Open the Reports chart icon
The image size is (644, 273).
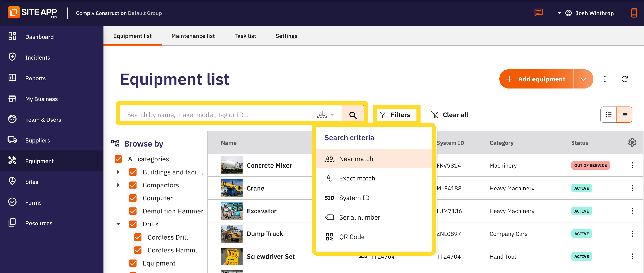point(12,78)
